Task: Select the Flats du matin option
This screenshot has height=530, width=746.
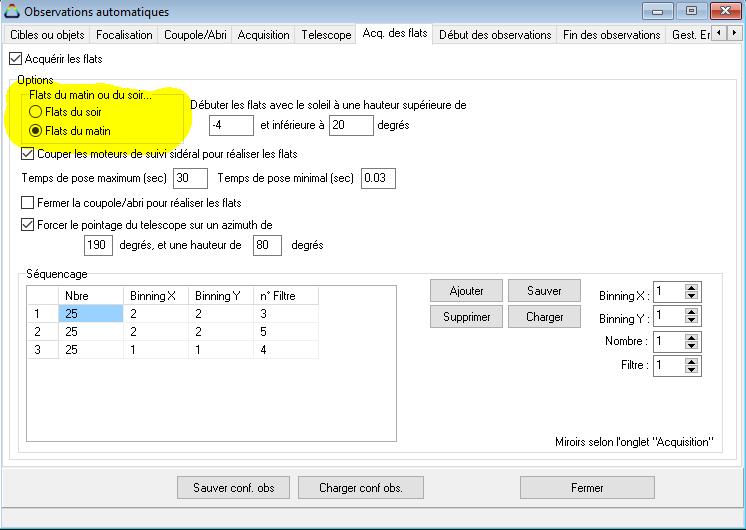Action: click(36, 131)
